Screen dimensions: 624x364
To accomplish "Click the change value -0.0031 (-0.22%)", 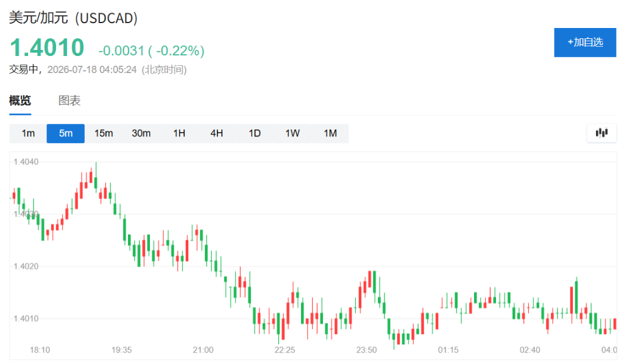I will 152,51.
